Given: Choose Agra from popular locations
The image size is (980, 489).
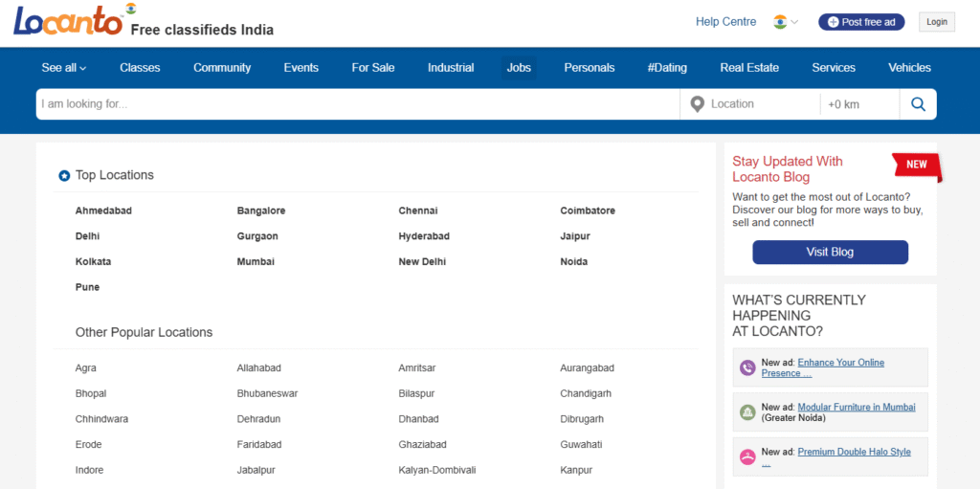Looking at the screenshot, I should (x=85, y=368).
